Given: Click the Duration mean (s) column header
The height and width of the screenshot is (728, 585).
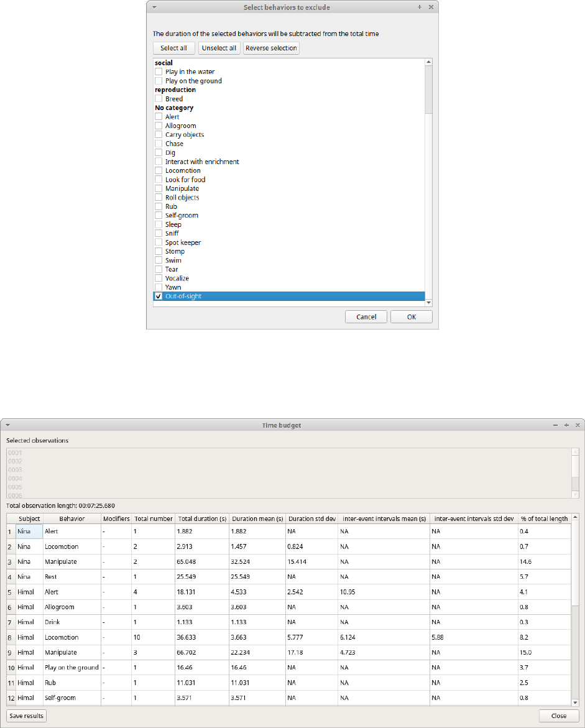Looking at the screenshot, I should point(257,518).
